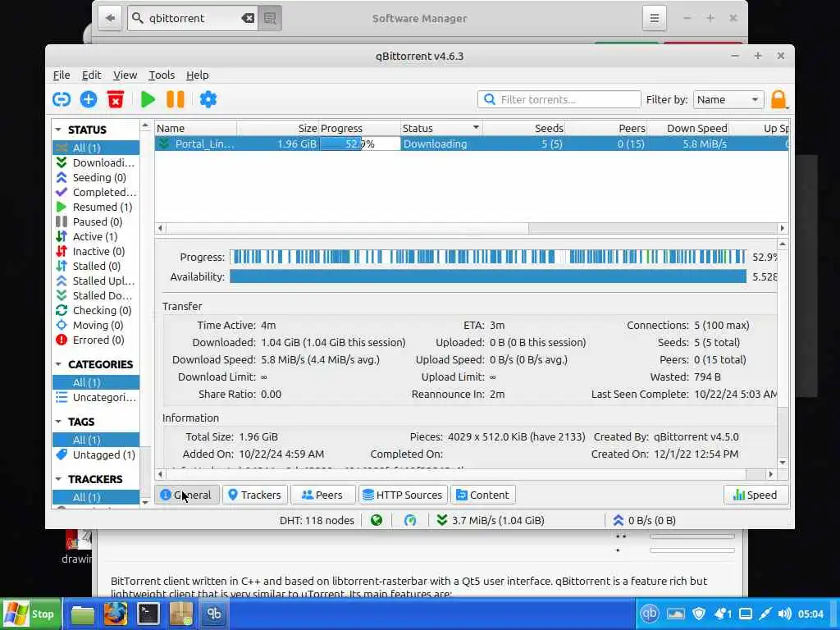Image resolution: width=840 pixels, height=630 pixels.
Task: Open the Help menu
Action: 197,75
